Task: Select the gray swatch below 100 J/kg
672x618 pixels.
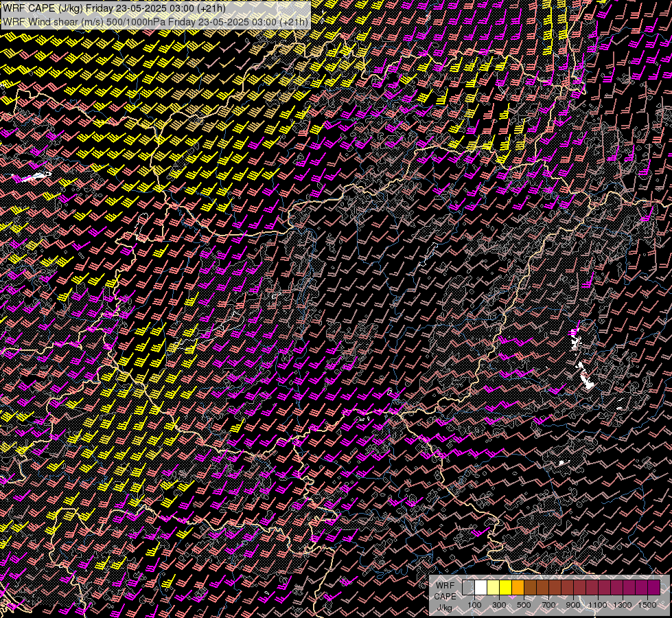Action: pyautogui.click(x=468, y=587)
